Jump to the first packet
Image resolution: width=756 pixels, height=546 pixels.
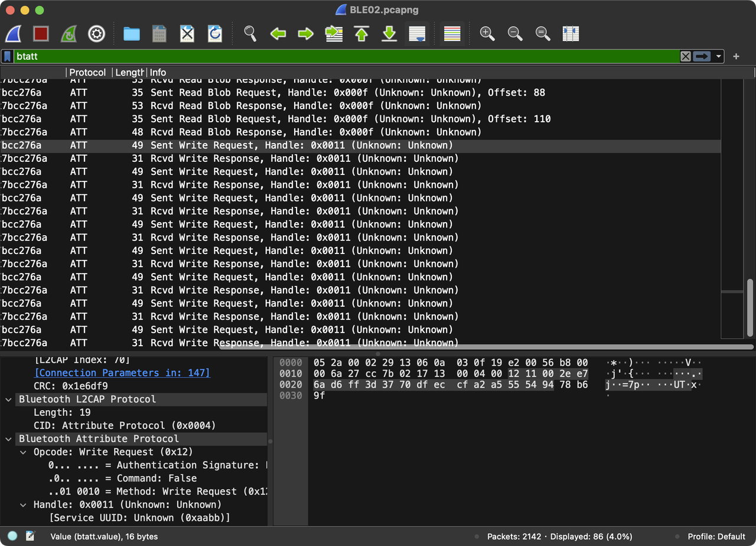pos(361,34)
